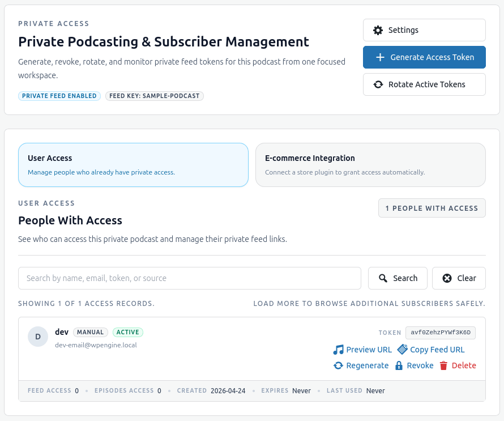Viewport: 504px width, 421px height.
Task: Click the red Delete trash icon
Action: click(x=444, y=365)
